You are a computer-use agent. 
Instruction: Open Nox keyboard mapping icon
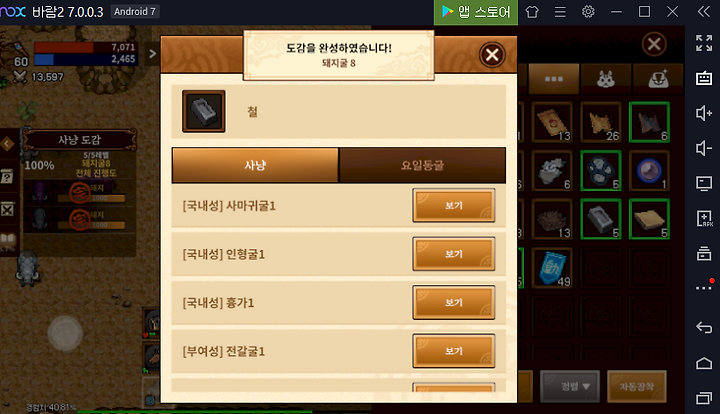point(703,78)
